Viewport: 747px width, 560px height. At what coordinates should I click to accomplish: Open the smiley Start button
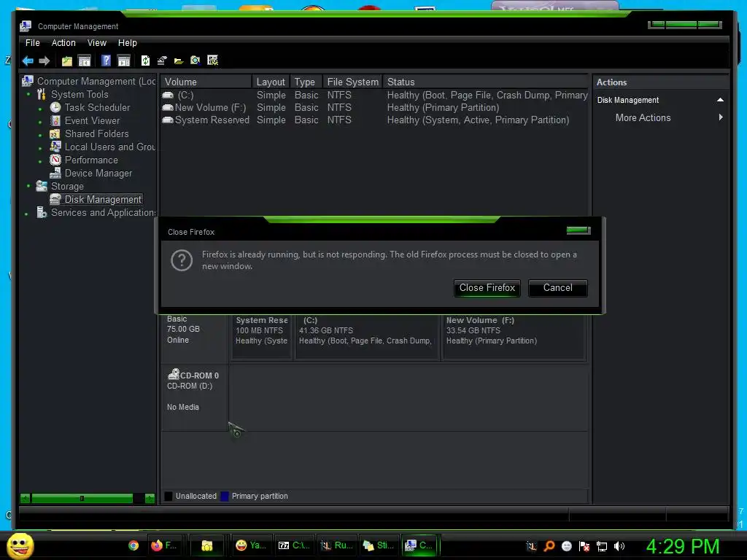pos(20,545)
